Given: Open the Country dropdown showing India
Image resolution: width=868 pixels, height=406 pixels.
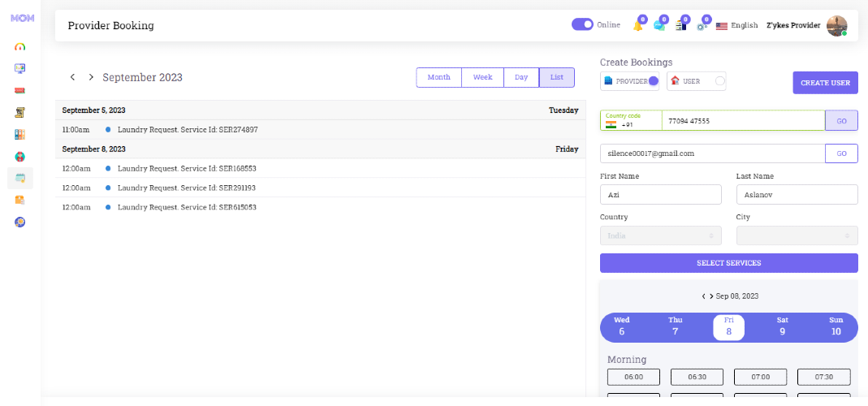Looking at the screenshot, I should click(660, 235).
